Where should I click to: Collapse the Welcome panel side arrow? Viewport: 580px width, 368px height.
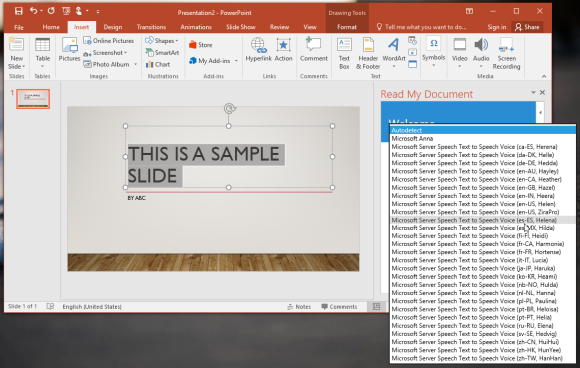click(x=540, y=112)
